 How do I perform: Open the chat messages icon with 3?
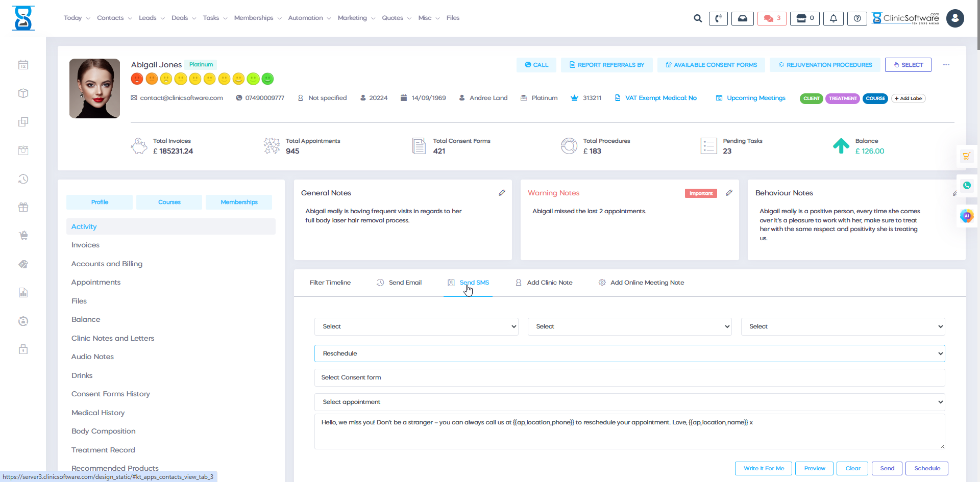click(771, 18)
